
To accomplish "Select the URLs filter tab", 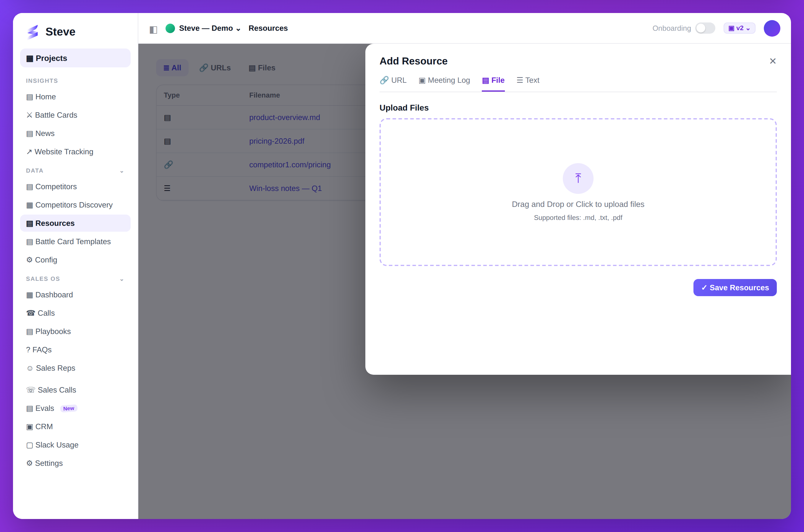I will click(x=215, y=68).
